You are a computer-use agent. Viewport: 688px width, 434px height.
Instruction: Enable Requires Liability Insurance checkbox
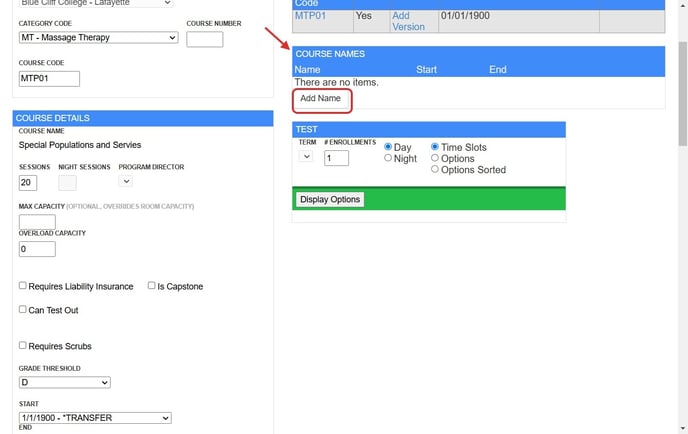(23, 286)
